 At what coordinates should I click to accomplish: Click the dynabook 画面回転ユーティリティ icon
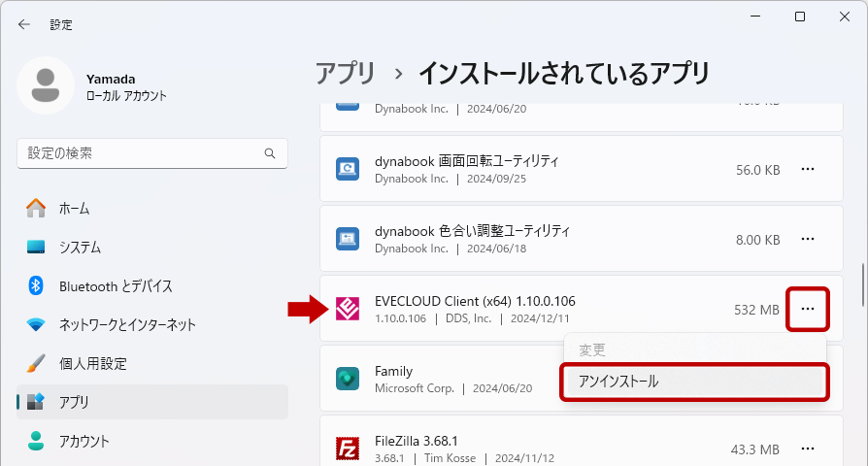(348, 169)
